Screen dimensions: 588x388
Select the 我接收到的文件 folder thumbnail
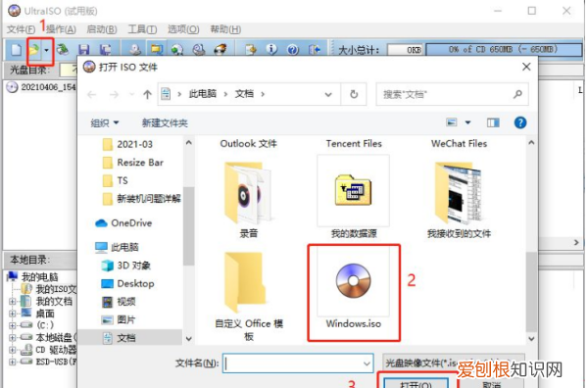[x=459, y=199]
